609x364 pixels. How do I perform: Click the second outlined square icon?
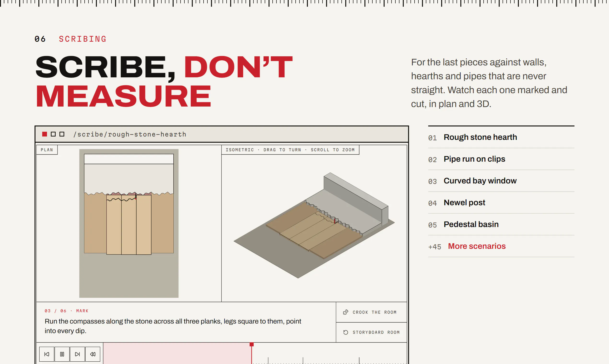53,134
